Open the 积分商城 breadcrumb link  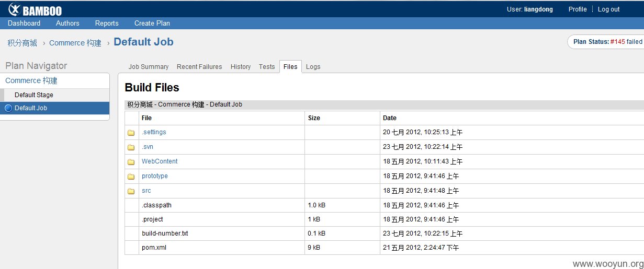tap(22, 43)
